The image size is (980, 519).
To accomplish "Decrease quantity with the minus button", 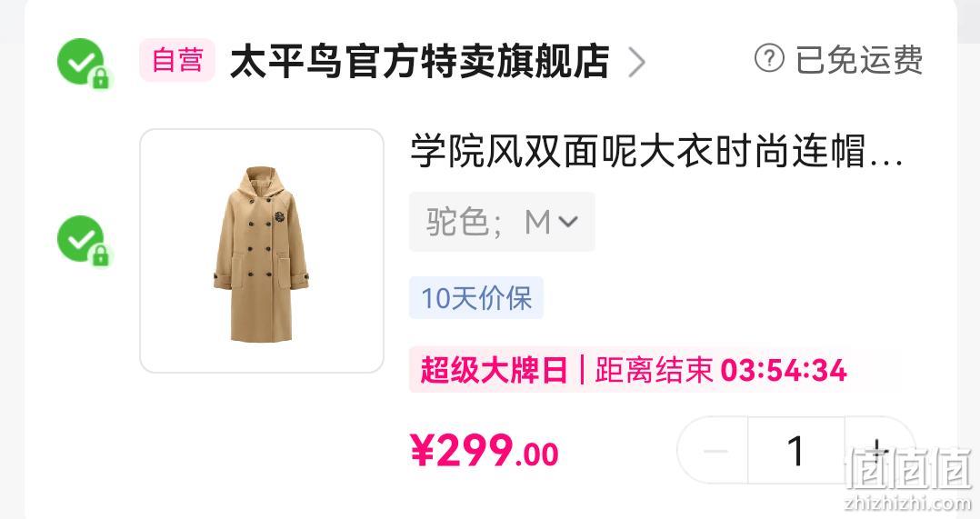I will pos(715,450).
